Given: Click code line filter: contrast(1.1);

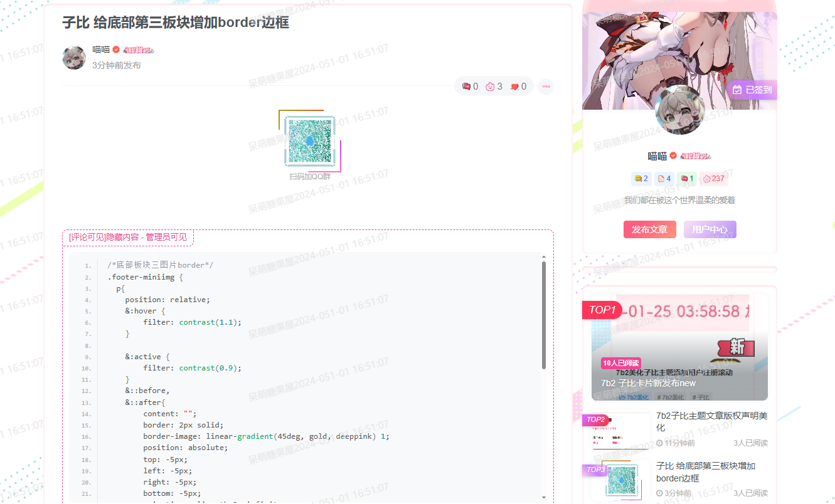Looking at the screenshot, I should pyautogui.click(x=192, y=322).
